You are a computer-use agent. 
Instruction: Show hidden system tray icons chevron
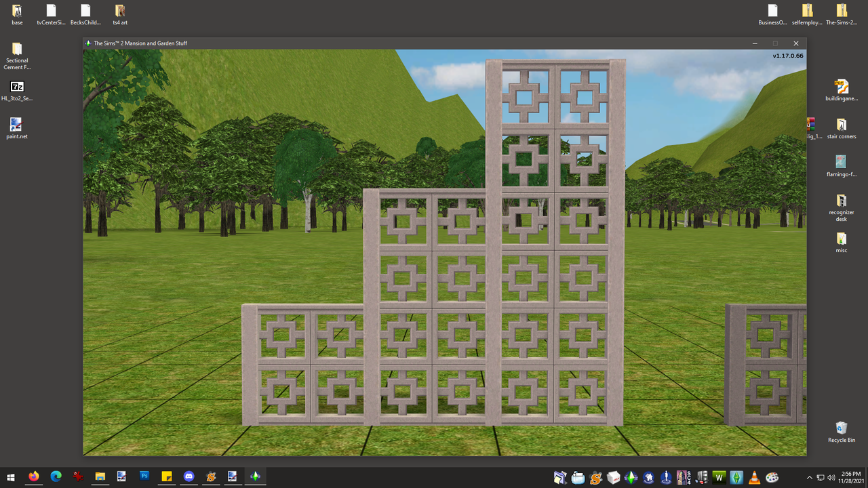click(810, 477)
